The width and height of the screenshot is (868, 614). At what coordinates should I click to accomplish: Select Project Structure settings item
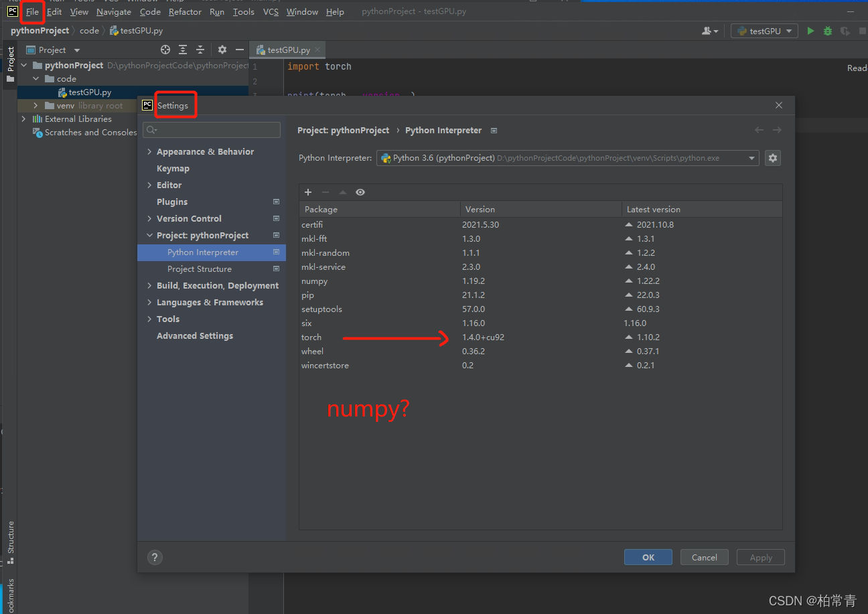(200, 269)
